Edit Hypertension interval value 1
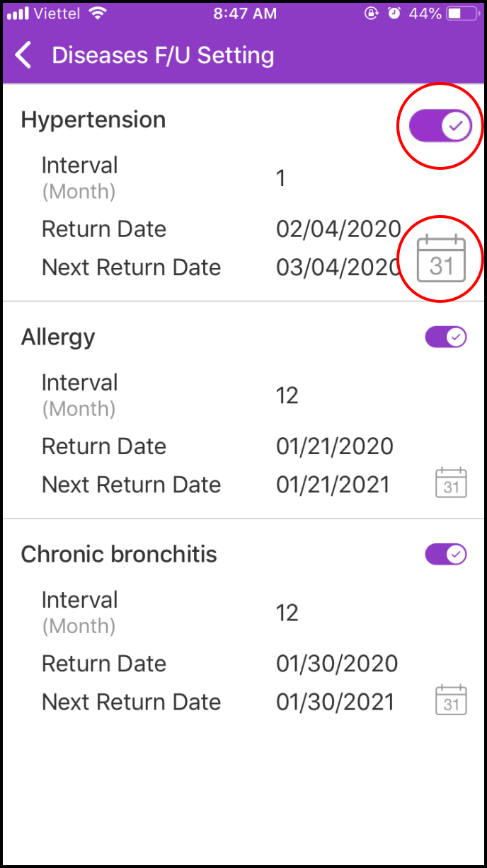 281,178
